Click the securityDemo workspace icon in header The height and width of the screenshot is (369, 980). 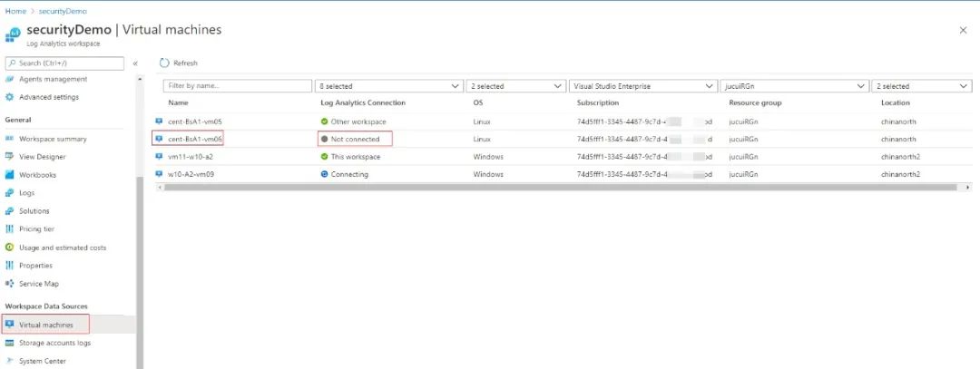13,34
